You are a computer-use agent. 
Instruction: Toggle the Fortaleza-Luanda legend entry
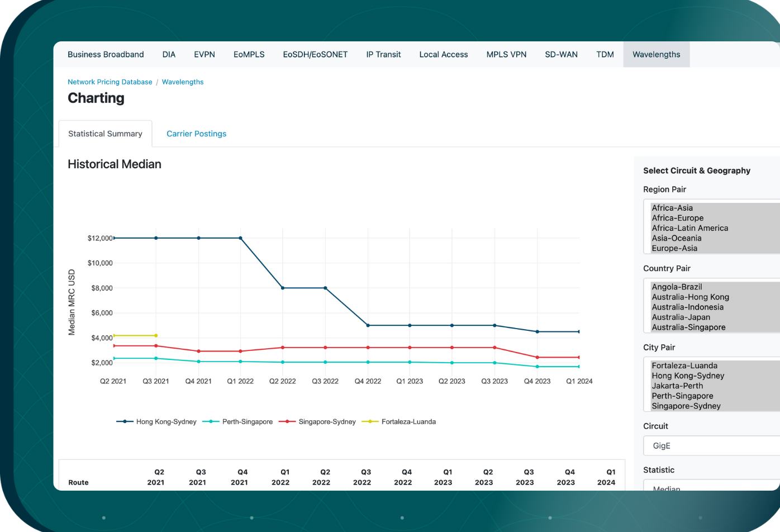tap(407, 421)
